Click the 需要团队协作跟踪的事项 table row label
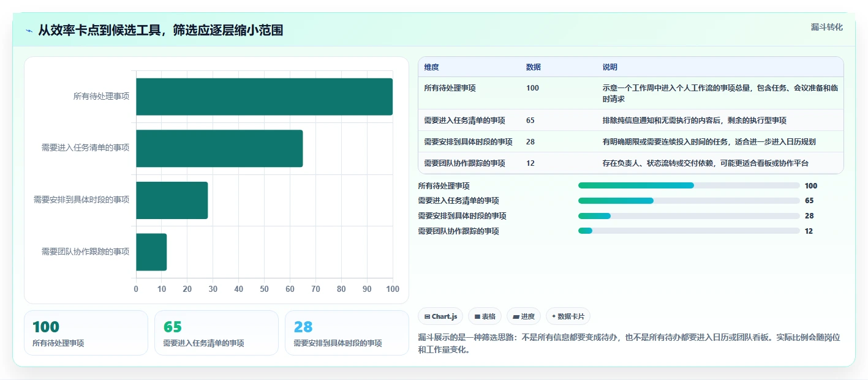Screen dimensions: 868x380 (465, 163)
